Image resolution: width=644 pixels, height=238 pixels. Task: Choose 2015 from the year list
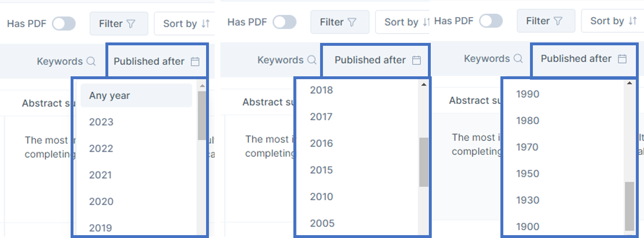pos(322,170)
